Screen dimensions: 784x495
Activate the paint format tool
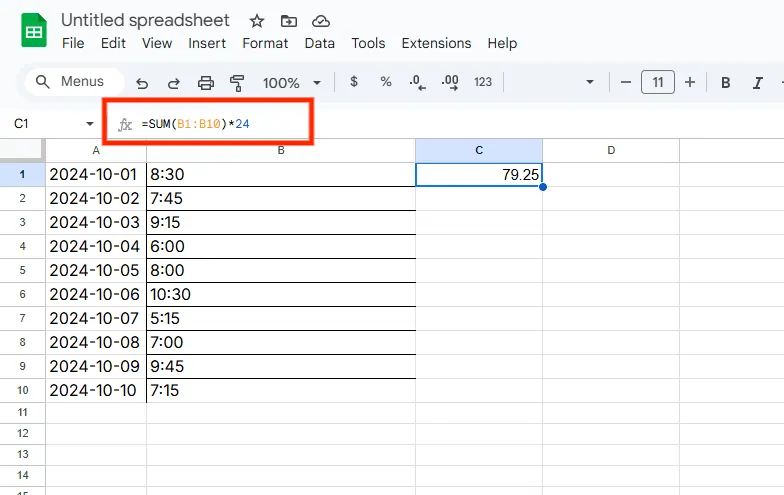pyautogui.click(x=237, y=83)
